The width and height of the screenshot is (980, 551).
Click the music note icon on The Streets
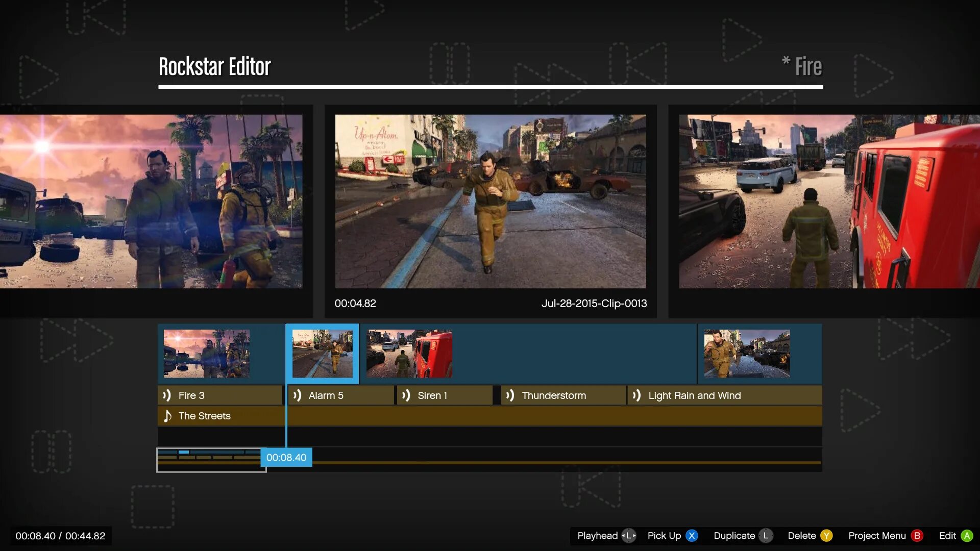pos(166,416)
